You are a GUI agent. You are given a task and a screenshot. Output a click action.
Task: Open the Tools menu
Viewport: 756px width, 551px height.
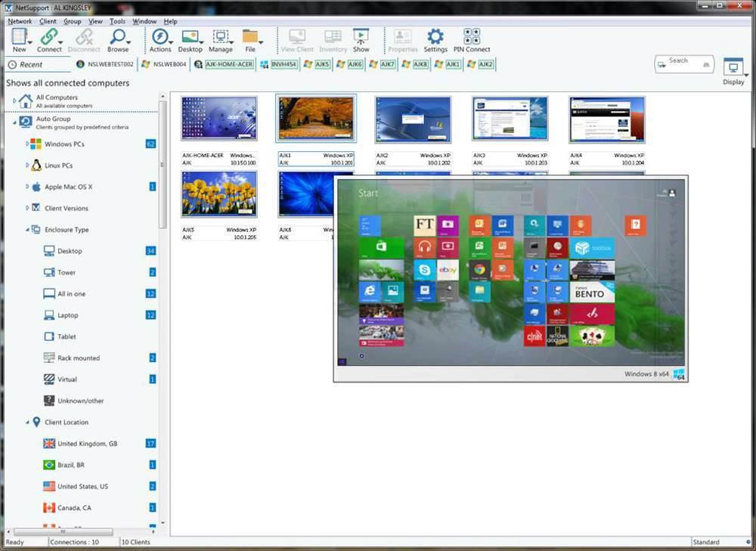(117, 21)
